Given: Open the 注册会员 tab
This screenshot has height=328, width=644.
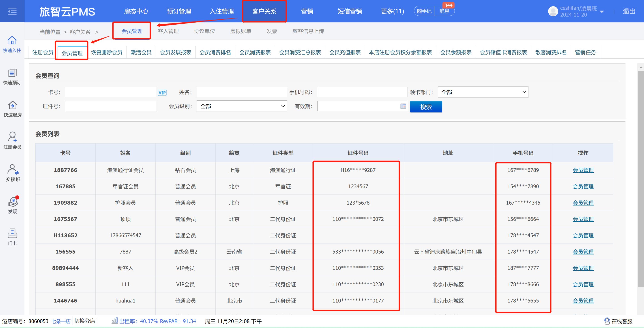Looking at the screenshot, I should pyautogui.click(x=43, y=52).
